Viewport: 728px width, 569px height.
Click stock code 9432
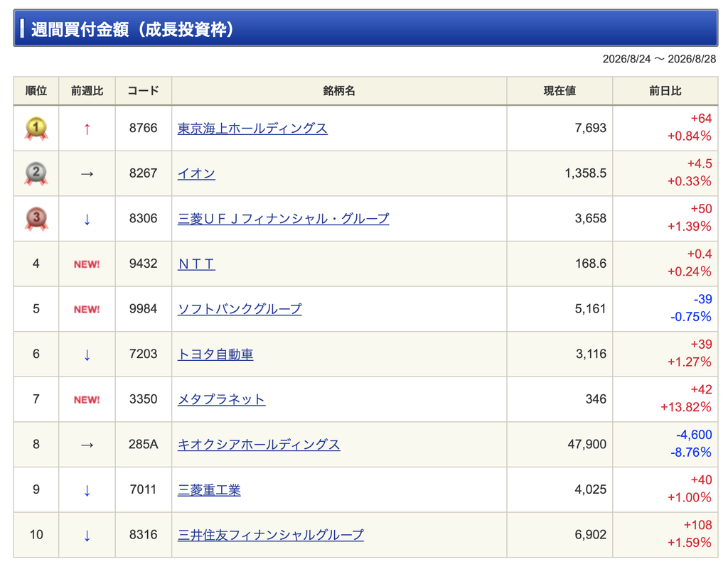click(x=144, y=264)
